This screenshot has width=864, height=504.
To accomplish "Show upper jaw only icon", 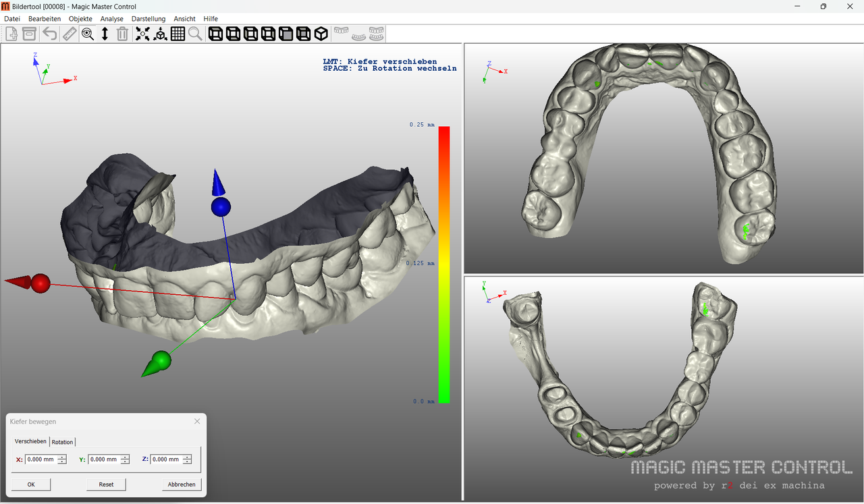I will [x=342, y=32].
